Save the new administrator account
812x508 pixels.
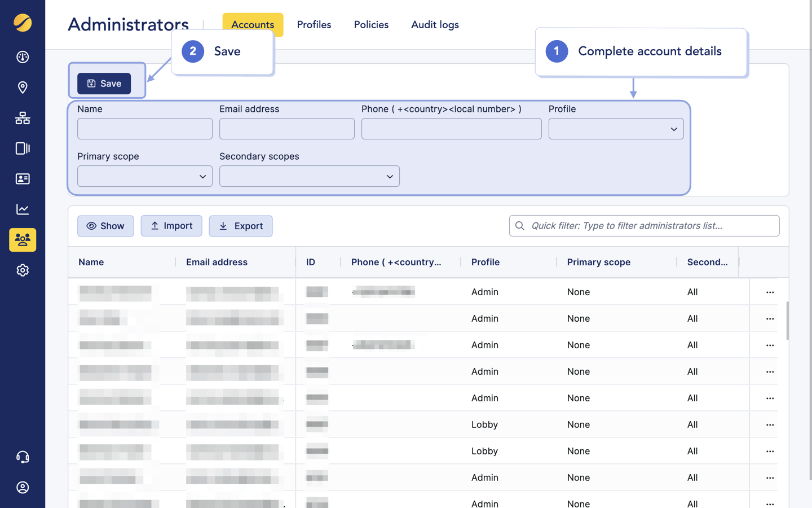click(104, 83)
